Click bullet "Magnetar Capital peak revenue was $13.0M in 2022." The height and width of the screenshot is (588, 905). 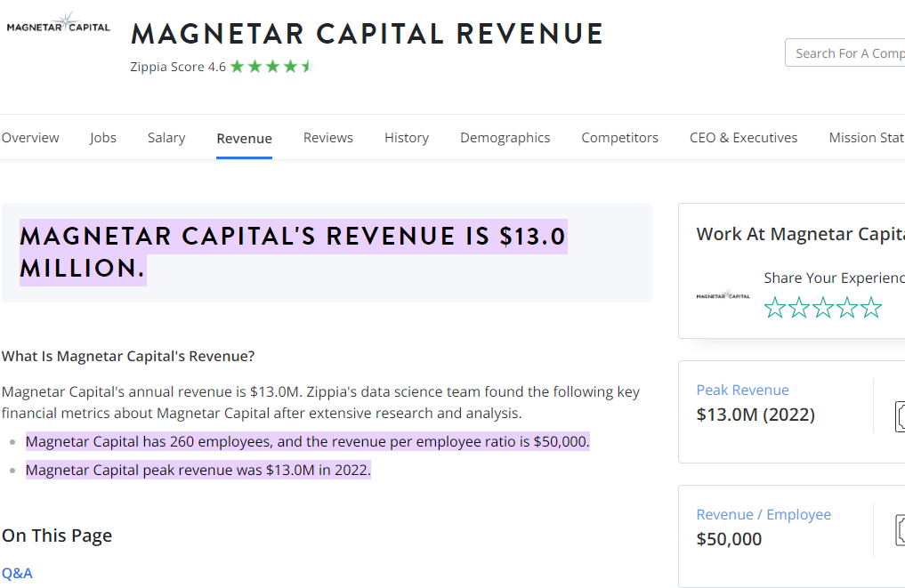click(x=198, y=471)
